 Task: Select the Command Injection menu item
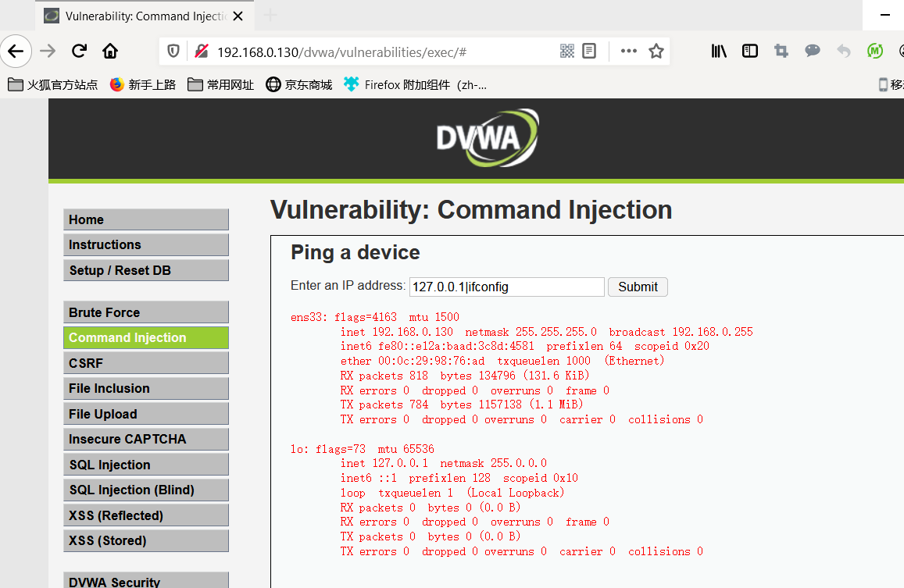point(146,338)
